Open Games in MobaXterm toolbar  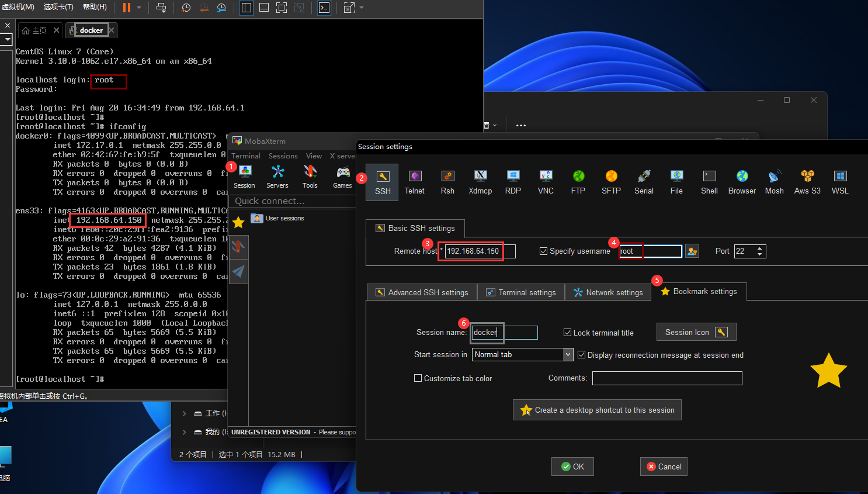point(343,177)
